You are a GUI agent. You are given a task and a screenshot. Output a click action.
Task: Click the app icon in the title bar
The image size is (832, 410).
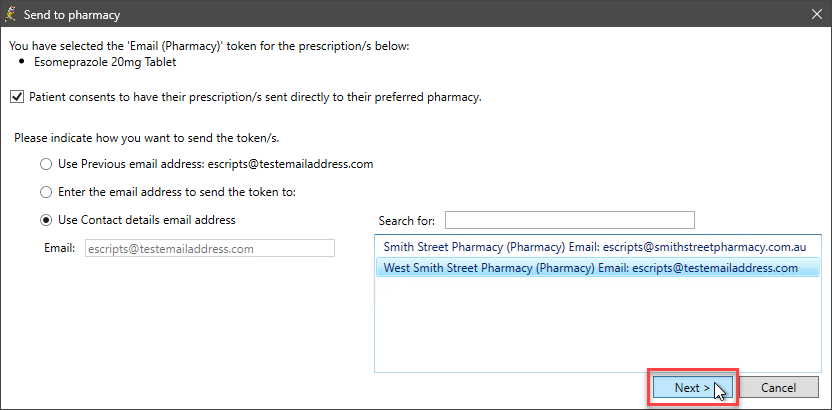click(10, 14)
